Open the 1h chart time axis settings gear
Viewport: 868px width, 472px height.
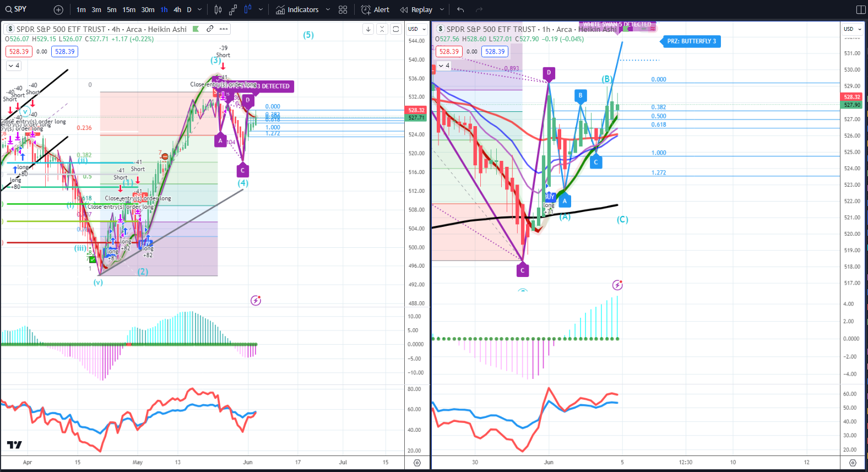tap(853, 463)
